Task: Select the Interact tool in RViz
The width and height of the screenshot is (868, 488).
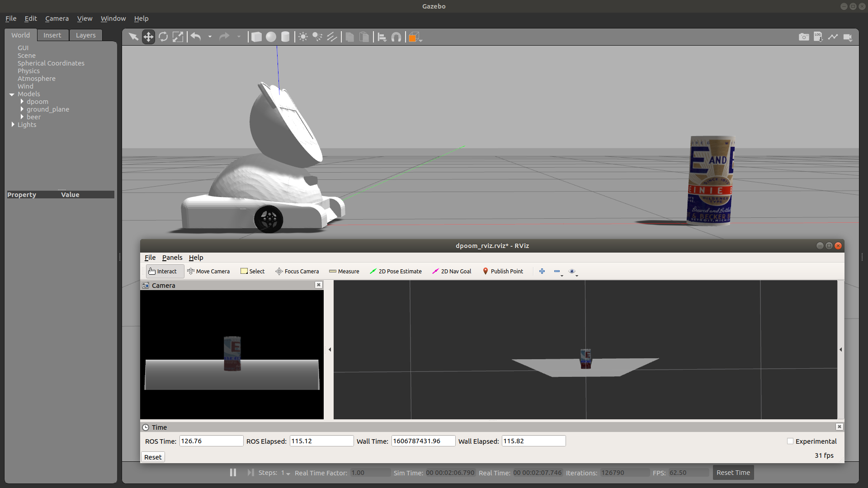Action: [x=165, y=271]
